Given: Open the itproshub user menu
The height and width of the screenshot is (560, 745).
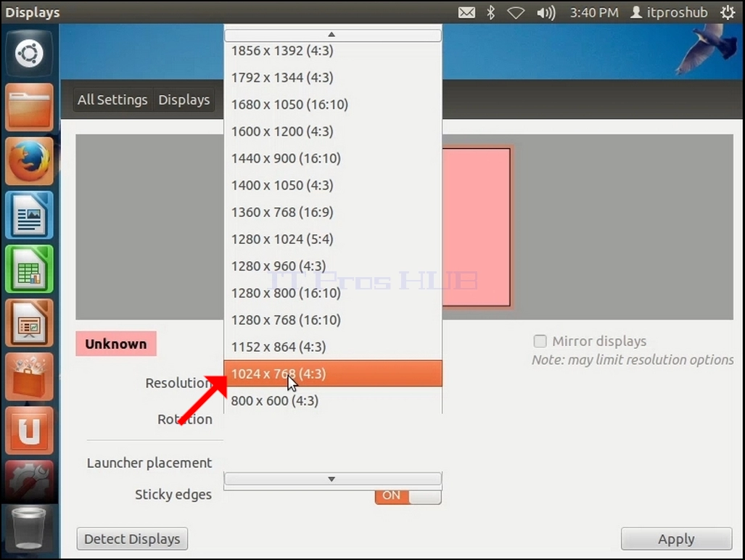Looking at the screenshot, I should click(669, 12).
